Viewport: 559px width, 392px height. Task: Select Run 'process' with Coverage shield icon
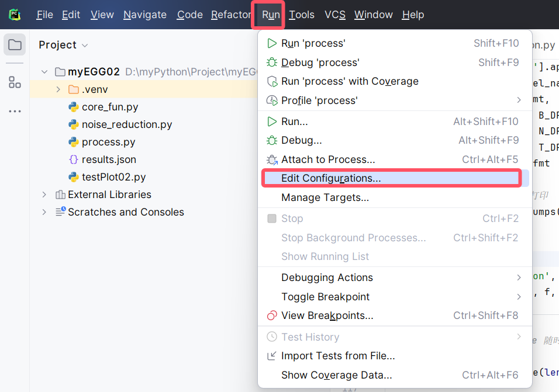click(271, 81)
